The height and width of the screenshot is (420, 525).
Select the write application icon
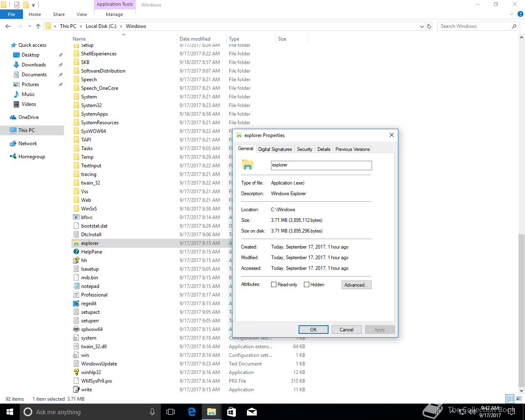76,390
